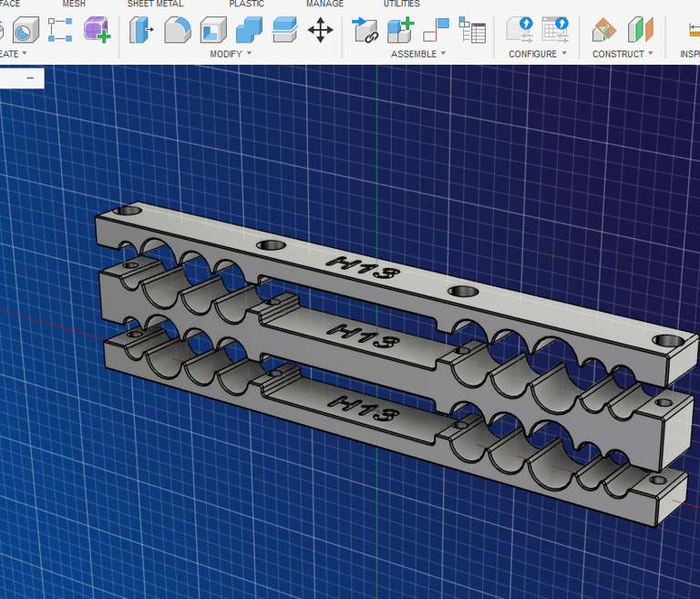Select the Joint tool icon
700x599 pixels.
436,30
